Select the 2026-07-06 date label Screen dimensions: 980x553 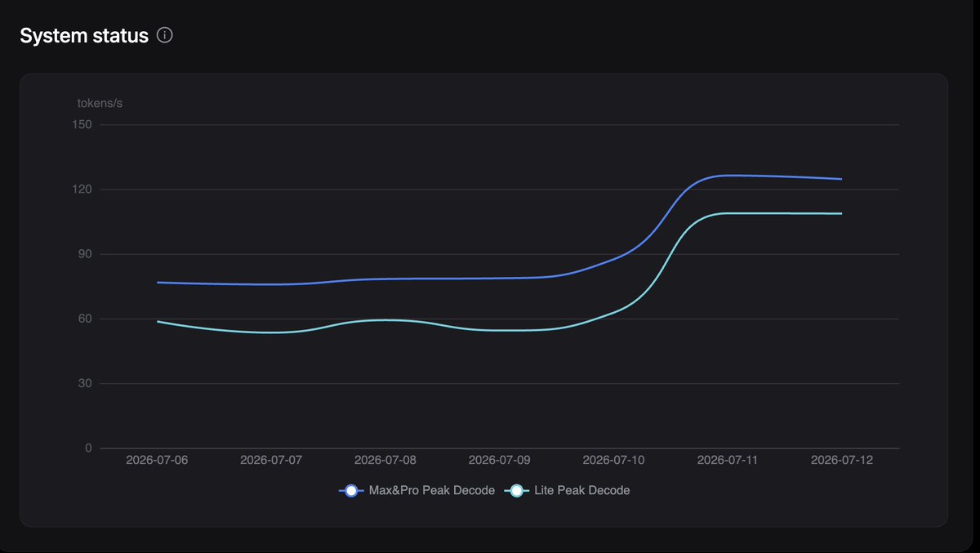click(157, 460)
